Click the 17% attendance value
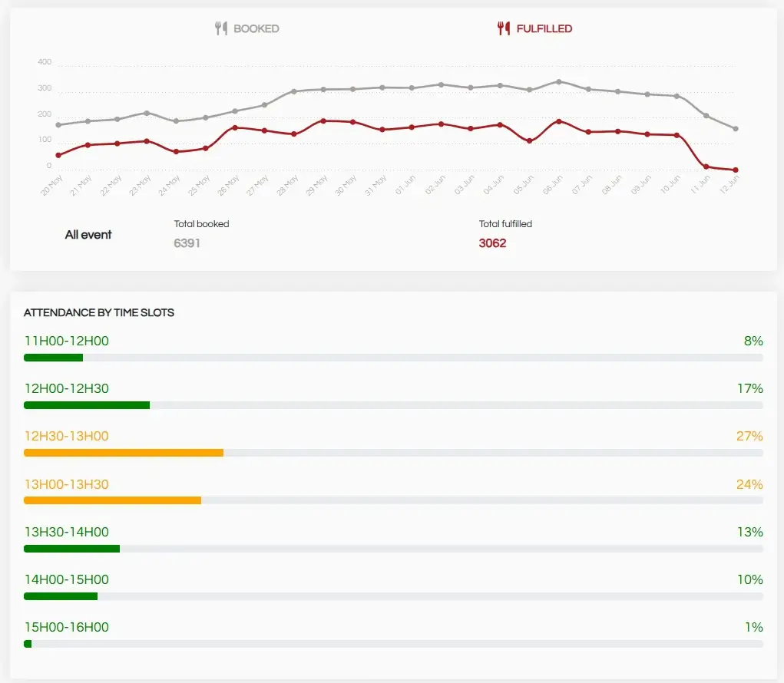Screen dimensions: 784x683 tap(750, 388)
